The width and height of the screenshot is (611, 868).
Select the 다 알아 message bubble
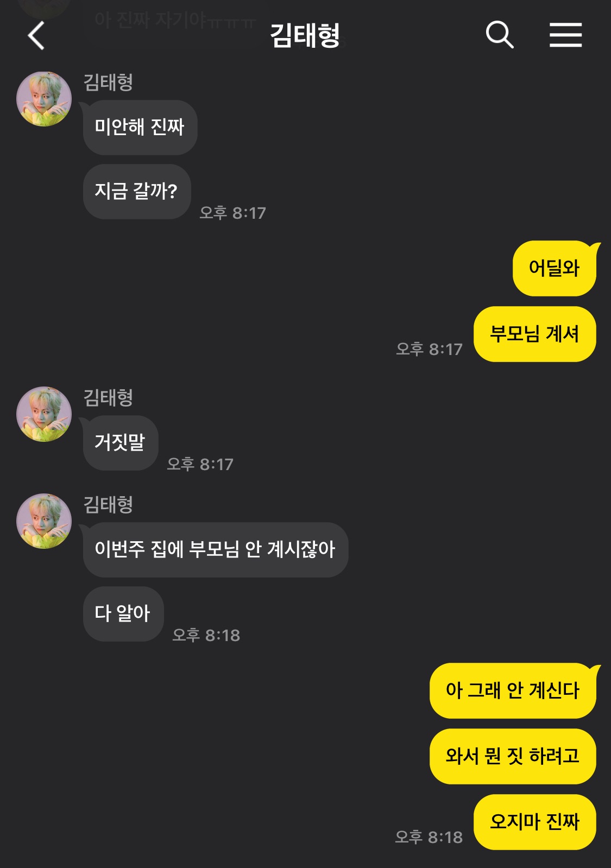[123, 614]
